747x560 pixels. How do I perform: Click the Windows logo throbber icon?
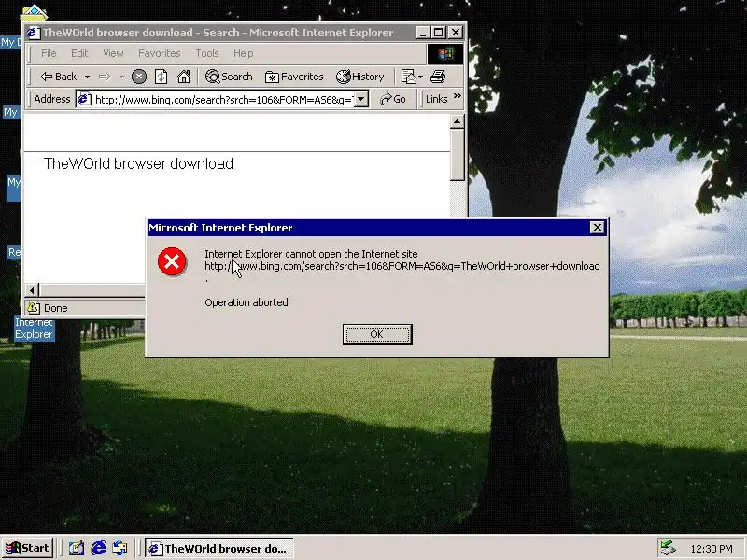(445, 54)
